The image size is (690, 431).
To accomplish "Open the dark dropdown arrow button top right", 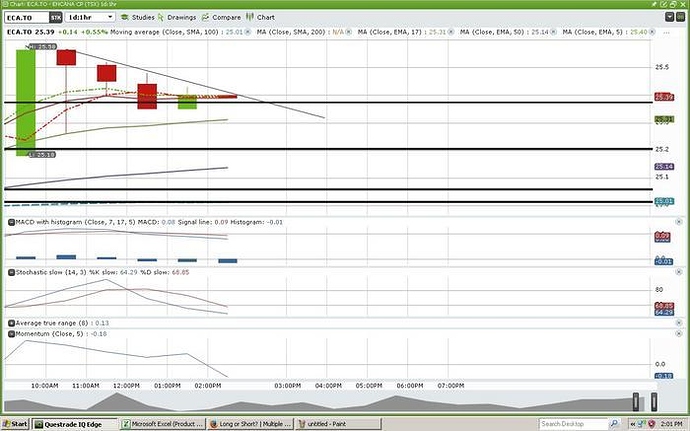I will 669,17.
